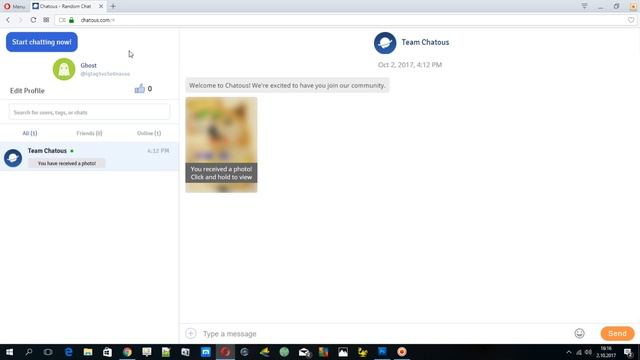Click the thumbs-up likes icon
Viewport: 640px width, 360px height.
point(140,89)
